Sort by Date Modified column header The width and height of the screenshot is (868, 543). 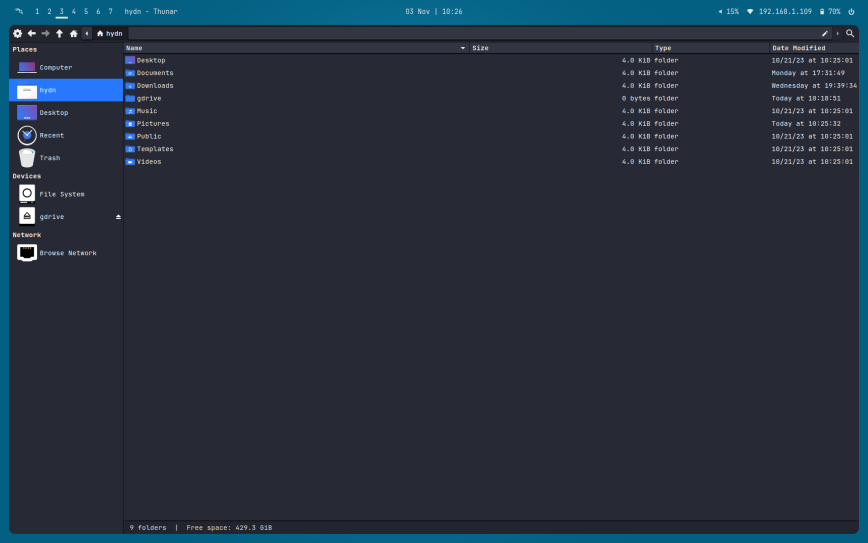814,48
